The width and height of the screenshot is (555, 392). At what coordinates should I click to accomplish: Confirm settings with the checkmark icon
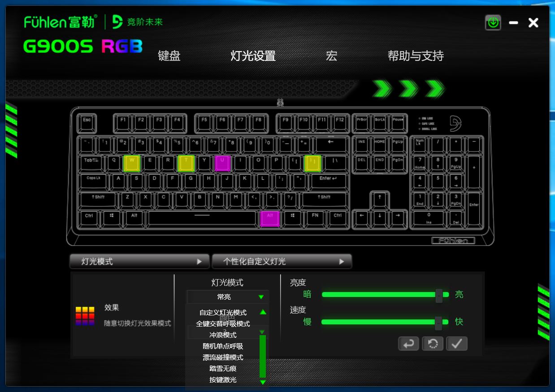click(457, 344)
